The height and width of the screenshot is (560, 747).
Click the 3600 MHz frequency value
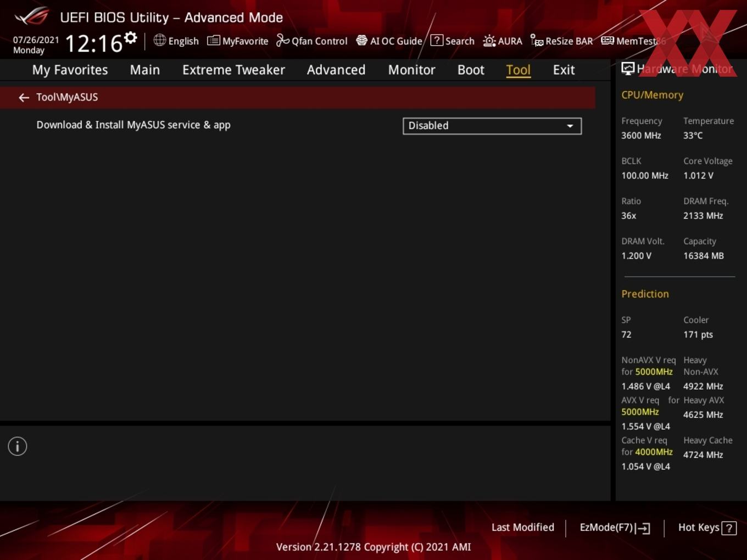click(641, 136)
